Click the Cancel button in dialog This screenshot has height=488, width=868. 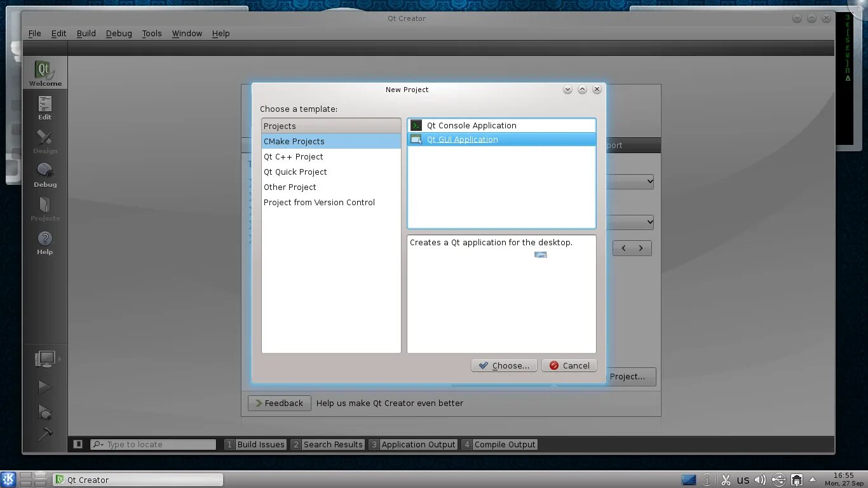point(569,365)
